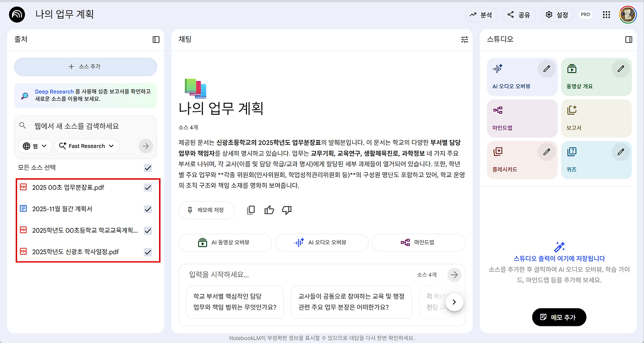Image resolution: width=644 pixels, height=343 pixels.
Task: Click PDF icon of 신광초 학사일정 source
Action: pos(23,251)
